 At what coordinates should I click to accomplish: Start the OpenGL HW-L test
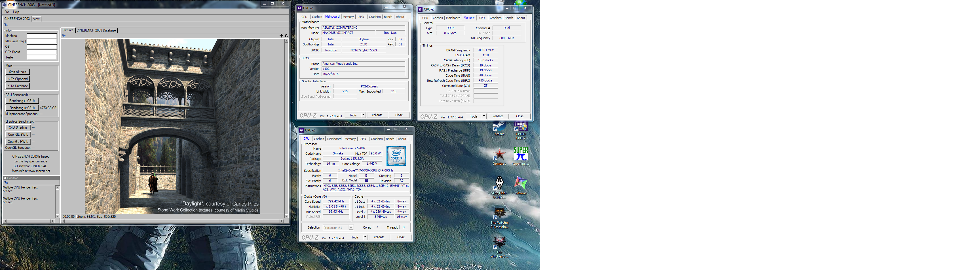coord(18,142)
